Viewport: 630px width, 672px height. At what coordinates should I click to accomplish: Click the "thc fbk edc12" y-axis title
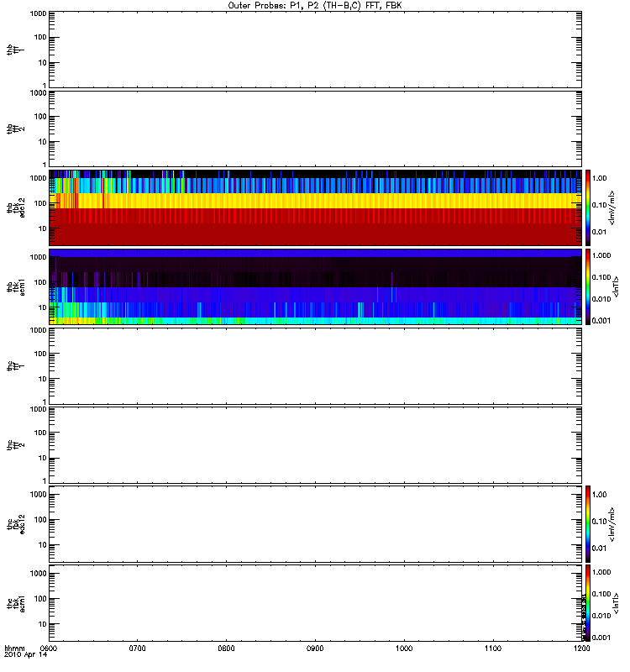click(x=16, y=523)
